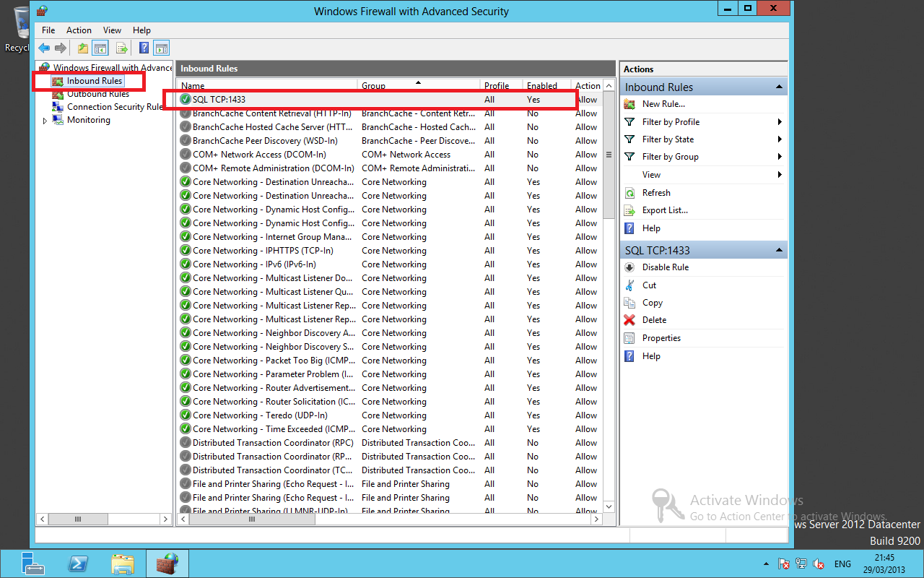Image resolution: width=924 pixels, height=578 pixels.
Task: Toggle Show/Hide Console Tree toolbar icon
Action: click(101, 48)
